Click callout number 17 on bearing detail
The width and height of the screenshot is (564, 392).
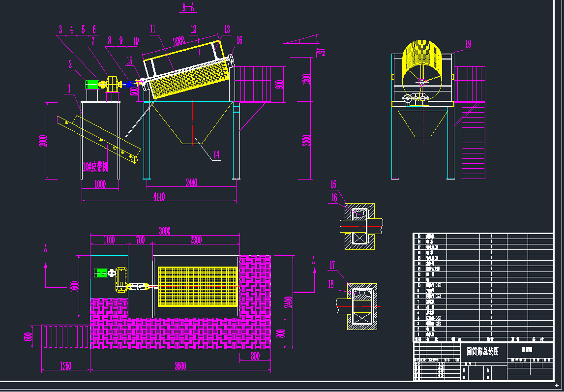(x=332, y=266)
